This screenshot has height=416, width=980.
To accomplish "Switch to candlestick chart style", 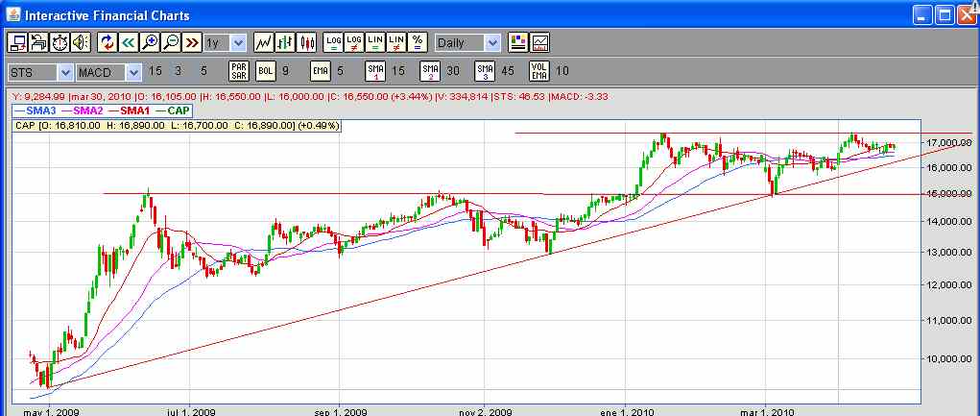I will [x=306, y=42].
